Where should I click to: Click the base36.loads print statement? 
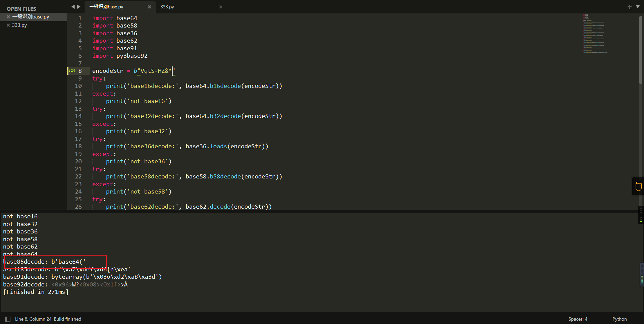point(187,146)
